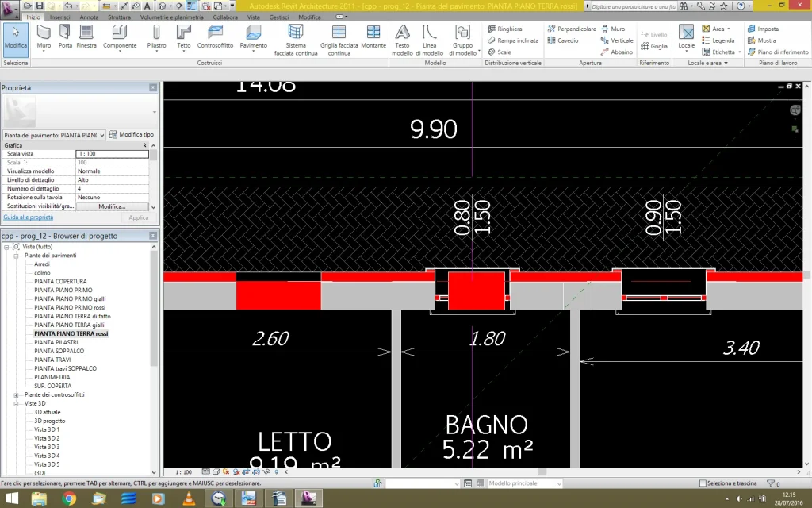Open the Modello principale dropdown
Image resolution: width=812 pixels, height=508 pixels.
pyautogui.click(x=525, y=483)
